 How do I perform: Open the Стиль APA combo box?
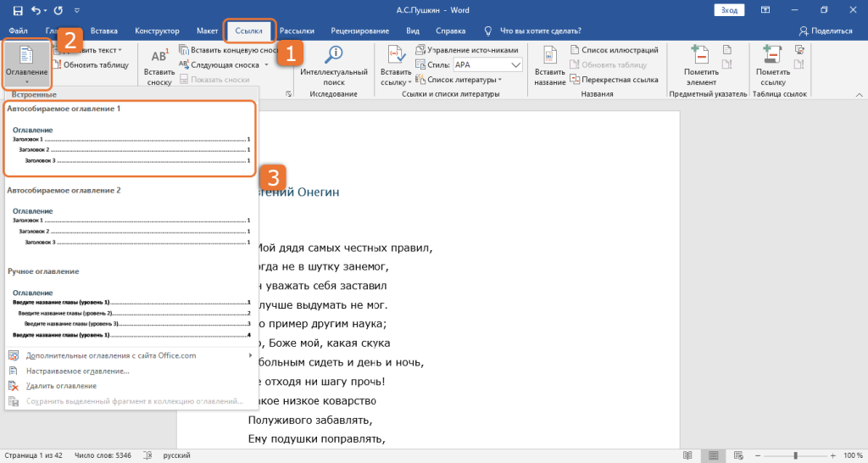[x=487, y=64]
